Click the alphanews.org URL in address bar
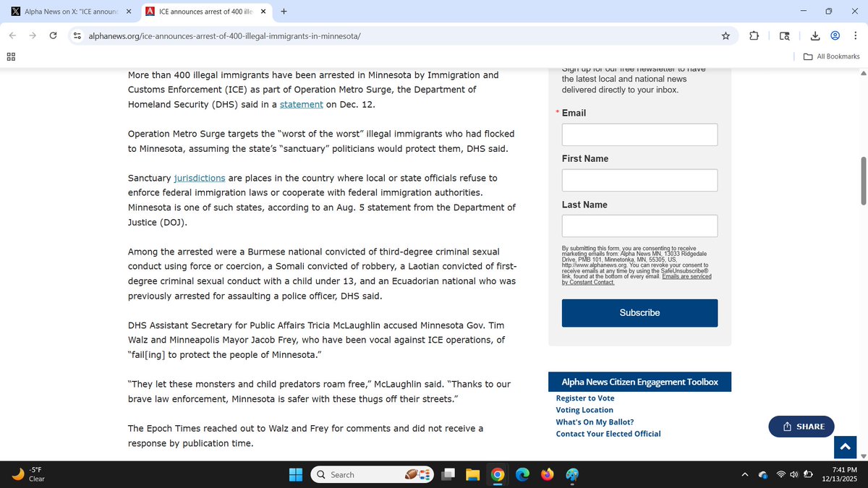868x488 pixels. 224,35
